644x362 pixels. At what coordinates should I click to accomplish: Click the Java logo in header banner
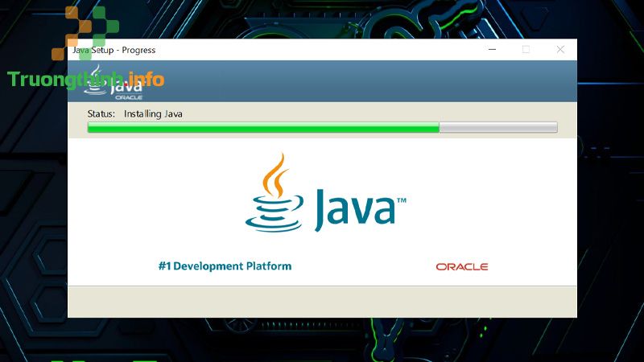[114, 82]
